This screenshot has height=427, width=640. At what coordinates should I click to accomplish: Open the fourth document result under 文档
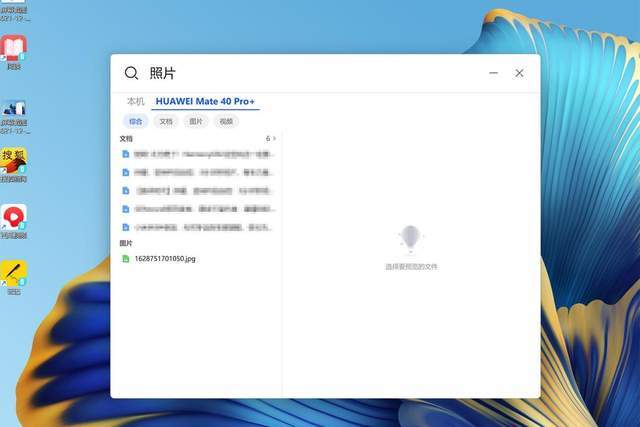(198, 209)
